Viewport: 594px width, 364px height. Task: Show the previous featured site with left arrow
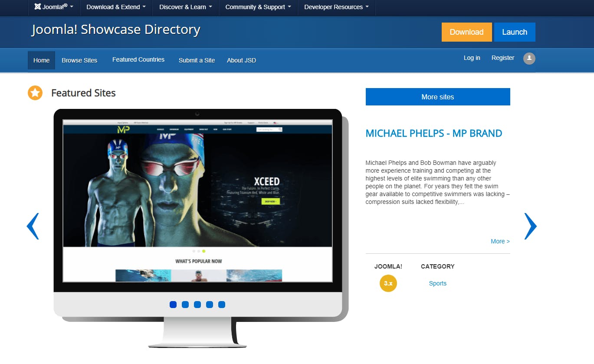pos(33,226)
